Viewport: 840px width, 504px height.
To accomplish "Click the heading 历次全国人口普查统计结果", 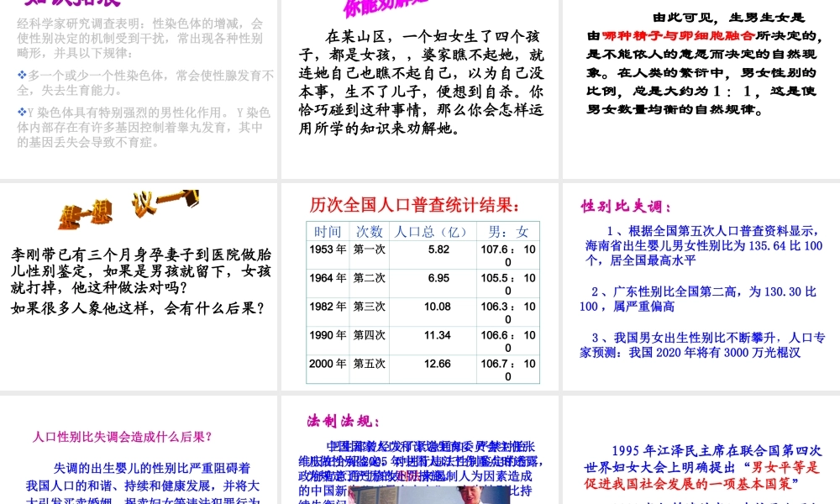I will (x=414, y=205).
